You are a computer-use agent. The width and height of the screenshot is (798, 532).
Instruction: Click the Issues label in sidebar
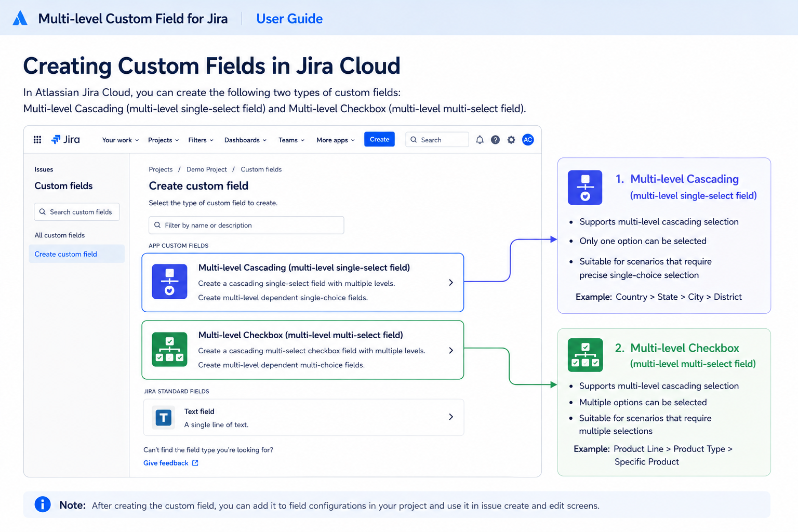(x=44, y=169)
